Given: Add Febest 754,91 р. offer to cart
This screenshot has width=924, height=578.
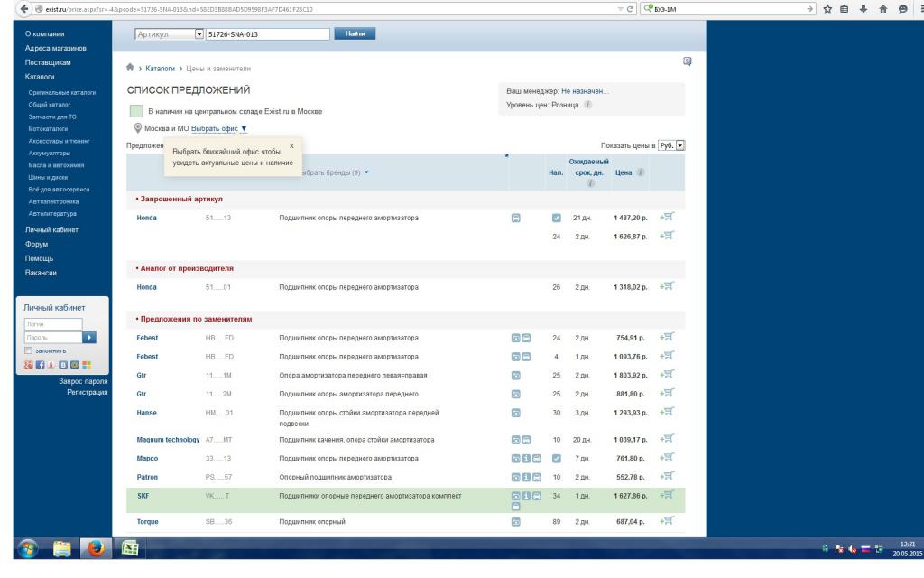Looking at the screenshot, I should coord(667,338).
